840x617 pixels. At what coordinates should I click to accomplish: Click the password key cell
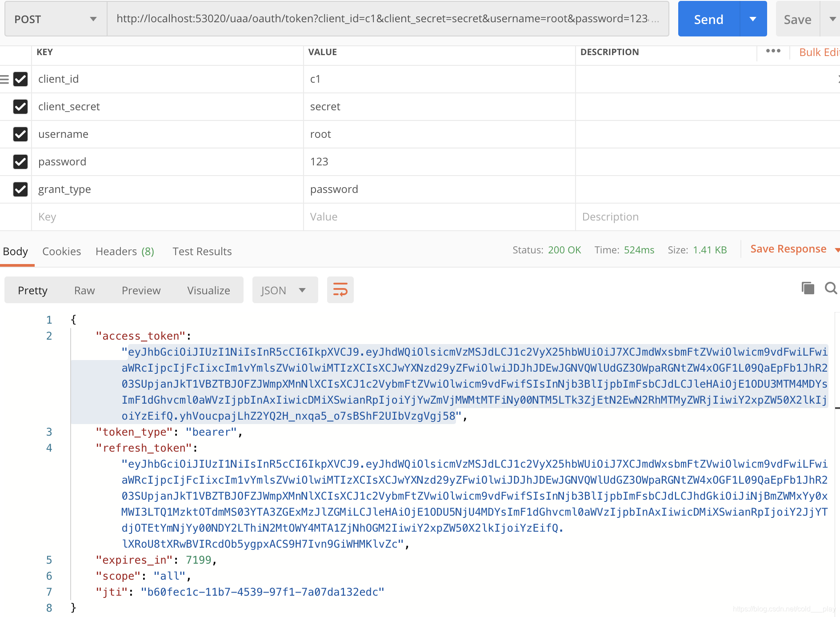tap(168, 162)
